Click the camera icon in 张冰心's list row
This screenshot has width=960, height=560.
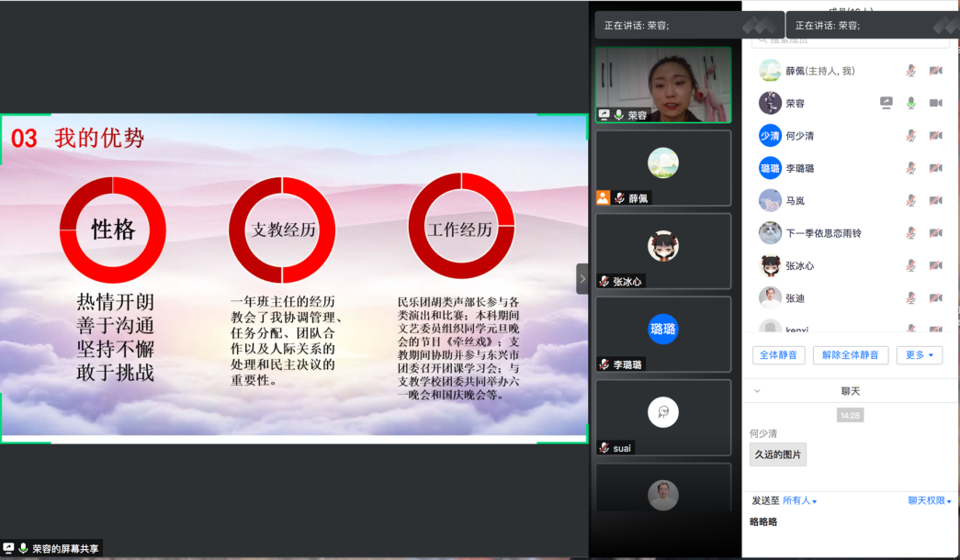[935, 265]
